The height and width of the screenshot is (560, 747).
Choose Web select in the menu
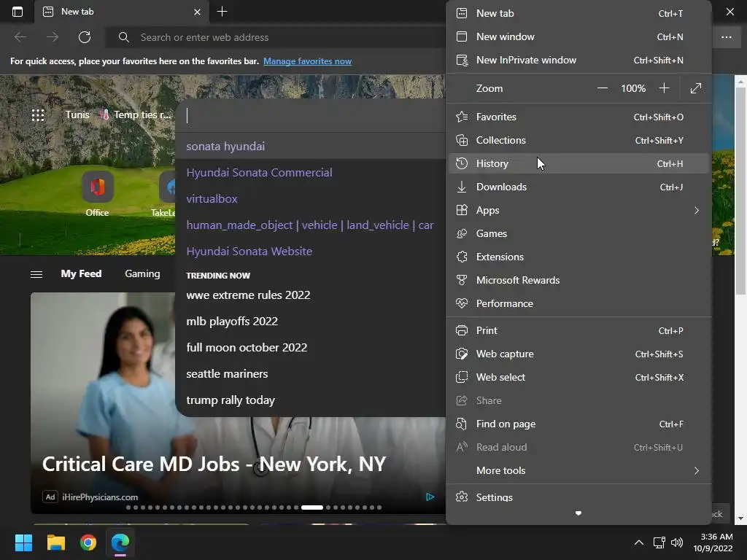click(x=578, y=377)
